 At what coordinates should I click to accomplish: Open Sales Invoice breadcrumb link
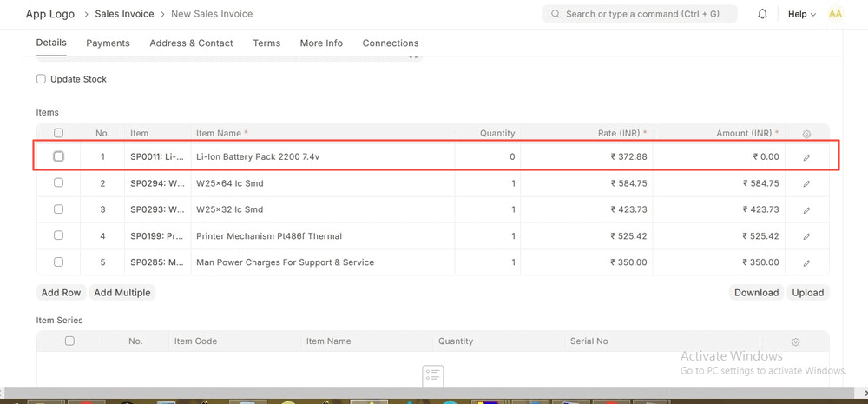(x=124, y=14)
